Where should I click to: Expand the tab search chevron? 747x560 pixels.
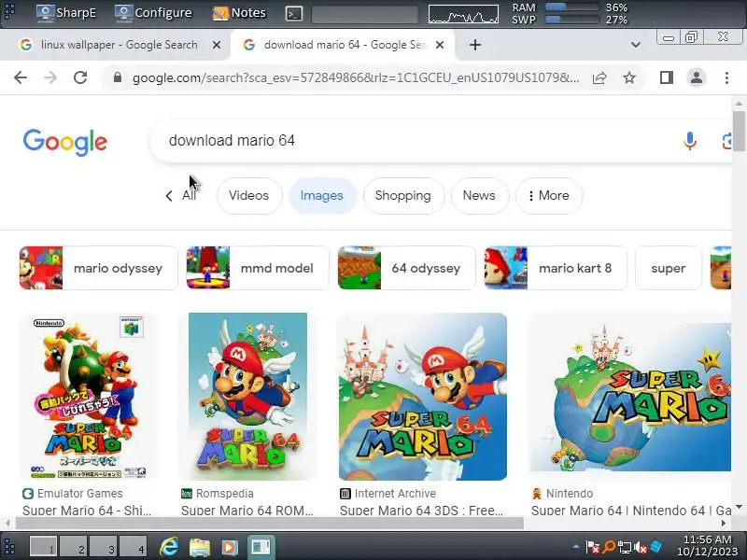[x=636, y=45]
